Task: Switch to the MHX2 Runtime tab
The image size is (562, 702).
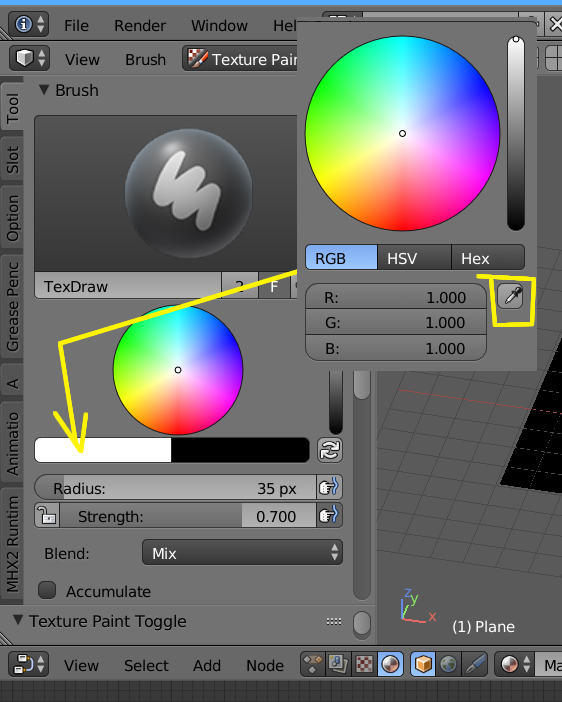Action: tap(13, 544)
